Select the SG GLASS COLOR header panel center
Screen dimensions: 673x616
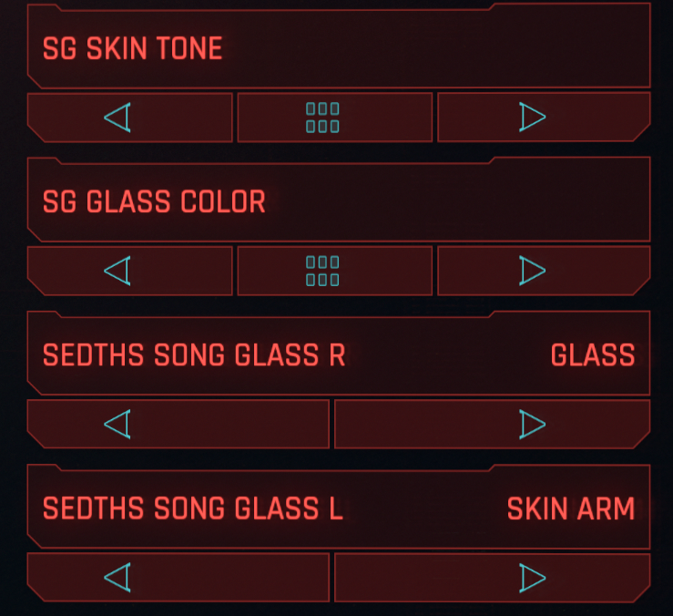tap(437, 201)
